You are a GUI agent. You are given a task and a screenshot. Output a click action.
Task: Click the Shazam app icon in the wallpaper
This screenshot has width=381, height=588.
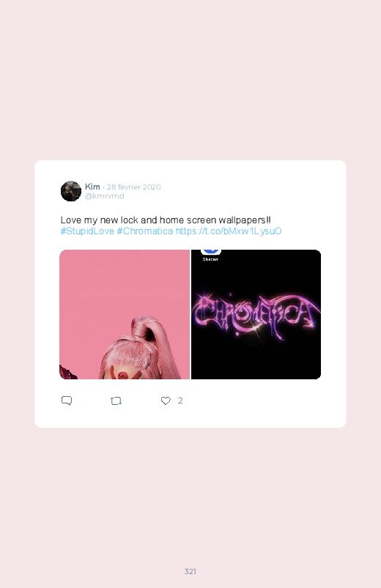[210, 252]
